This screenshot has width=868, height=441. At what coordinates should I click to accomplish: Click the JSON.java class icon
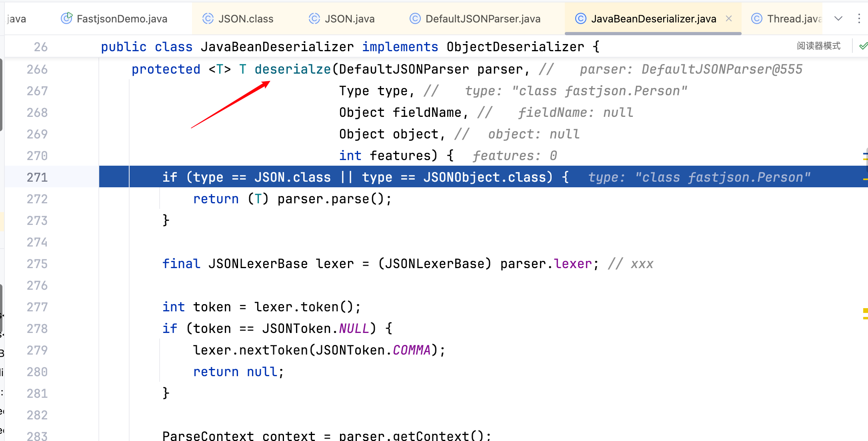(314, 18)
